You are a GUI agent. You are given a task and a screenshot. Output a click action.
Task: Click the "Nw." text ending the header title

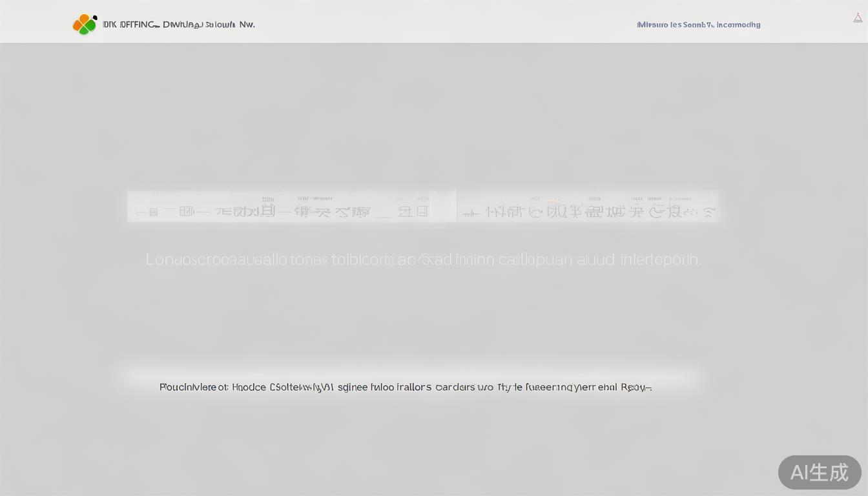247,25
